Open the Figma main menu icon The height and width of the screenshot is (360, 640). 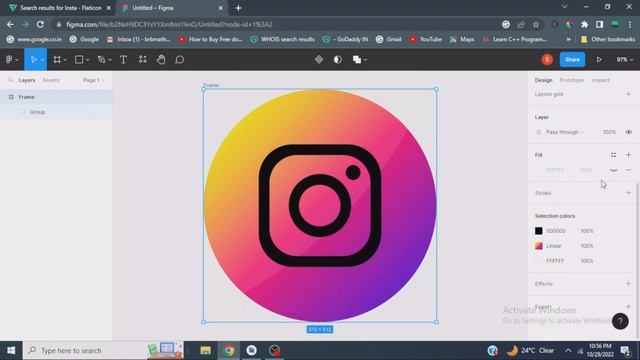click(x=9, y=60)
